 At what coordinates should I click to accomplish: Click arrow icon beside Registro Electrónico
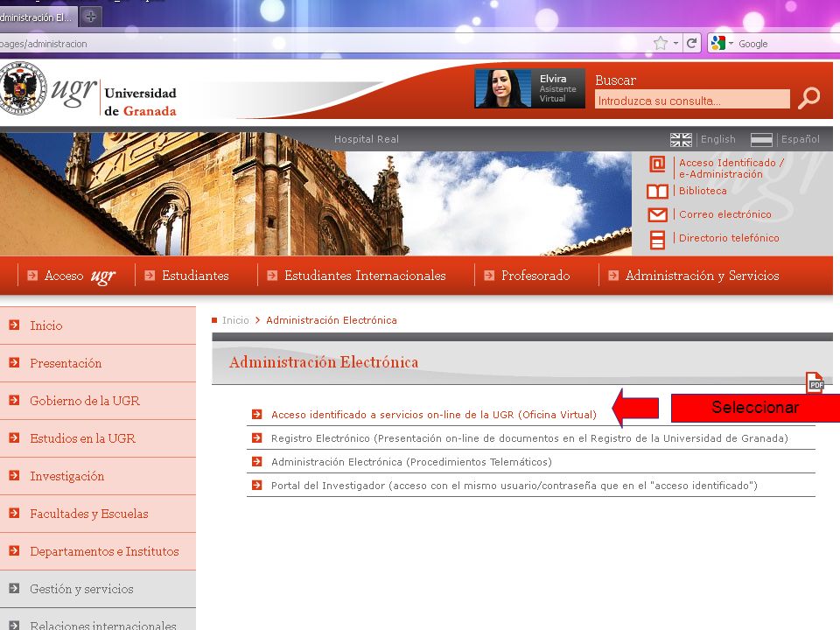(x=257, y=437)
